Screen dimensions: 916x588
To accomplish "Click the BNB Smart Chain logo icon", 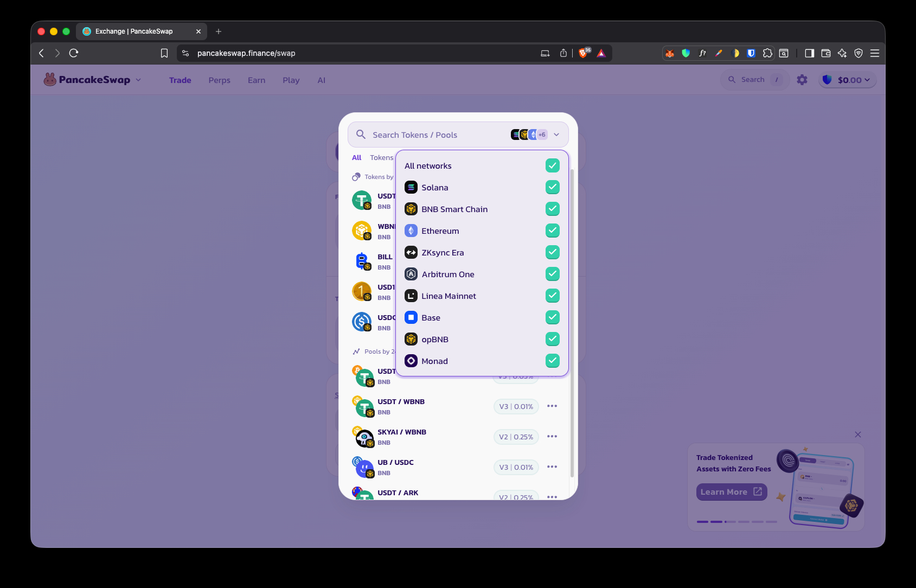I will tap(411, 209).
